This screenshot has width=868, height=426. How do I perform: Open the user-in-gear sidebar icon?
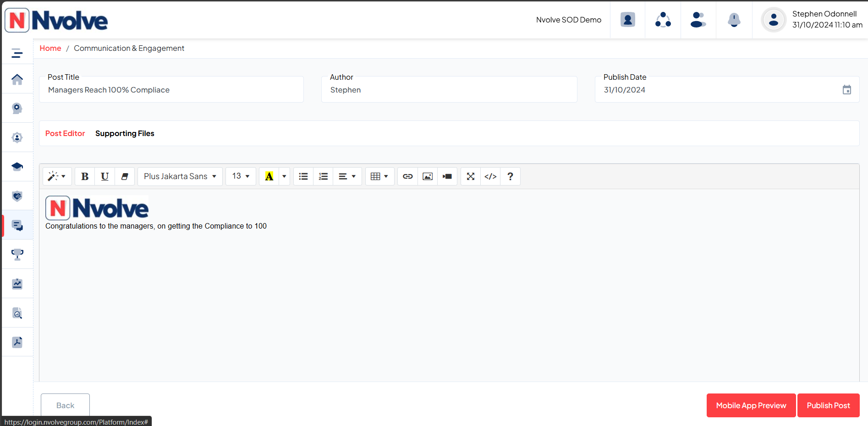click(17, 137)
